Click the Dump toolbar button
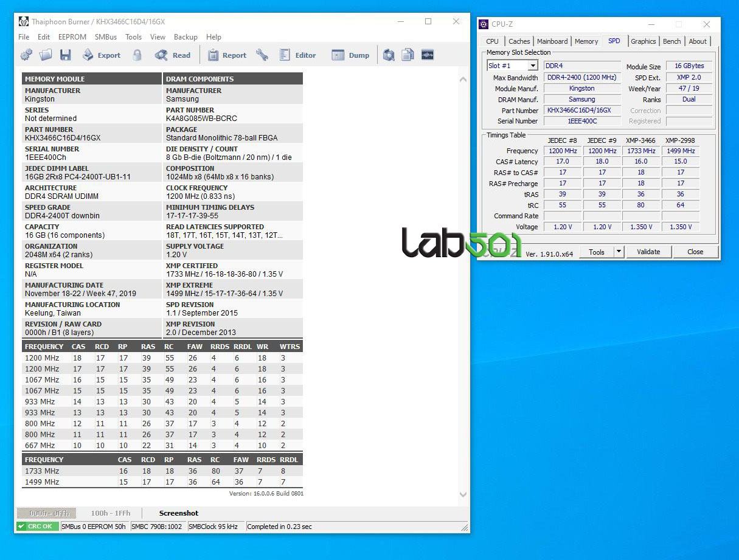 (x=350, y=55)
